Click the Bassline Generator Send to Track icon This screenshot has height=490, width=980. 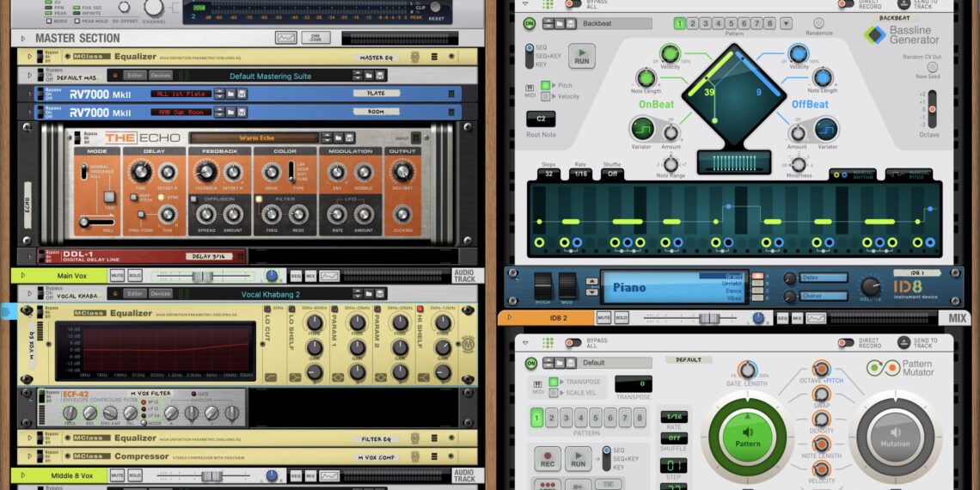[x=903, y=3]
